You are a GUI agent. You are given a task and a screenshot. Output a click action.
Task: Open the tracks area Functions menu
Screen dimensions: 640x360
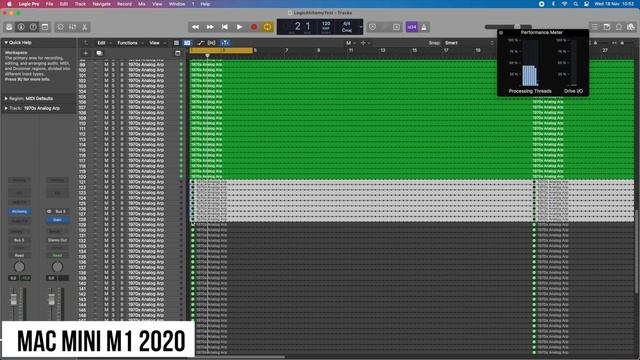tap(129, 43)
